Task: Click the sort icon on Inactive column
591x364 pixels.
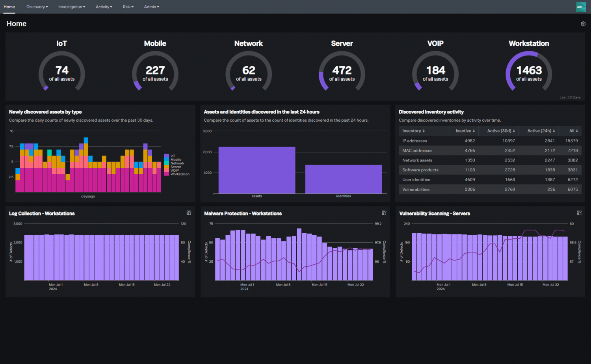Action: (474, 130)
